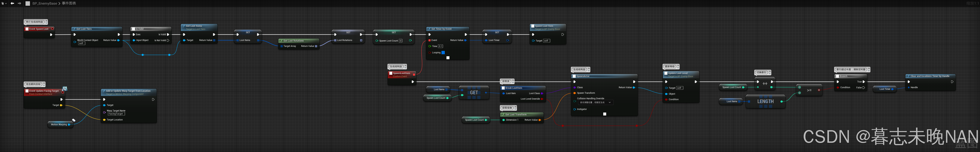Viewport: 980px width, 152px height.
Task: Click the SpawnLootItem custom event title
Action: click(401, 73)
